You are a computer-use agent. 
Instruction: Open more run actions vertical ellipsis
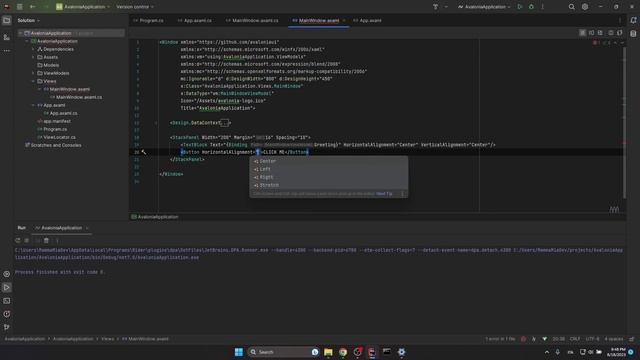(x=542, y=7)
